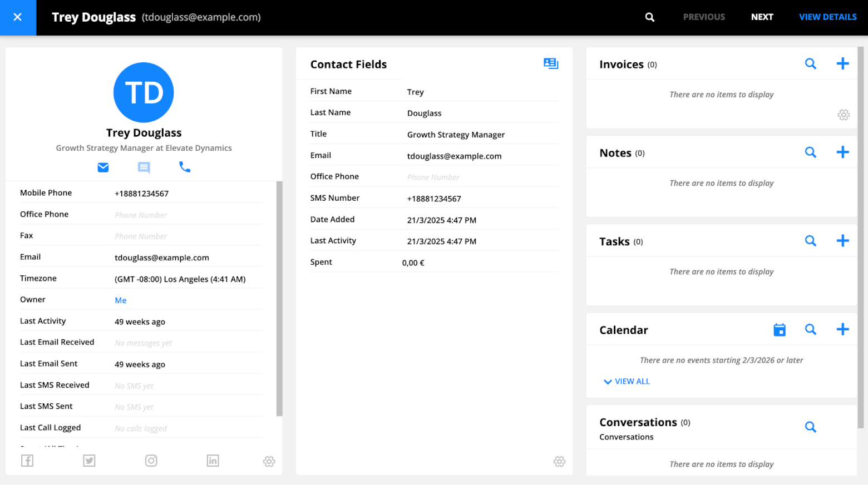868x485 pixels.
Task: Open the global search magnifier in the top bar
Action: (649, 17)
